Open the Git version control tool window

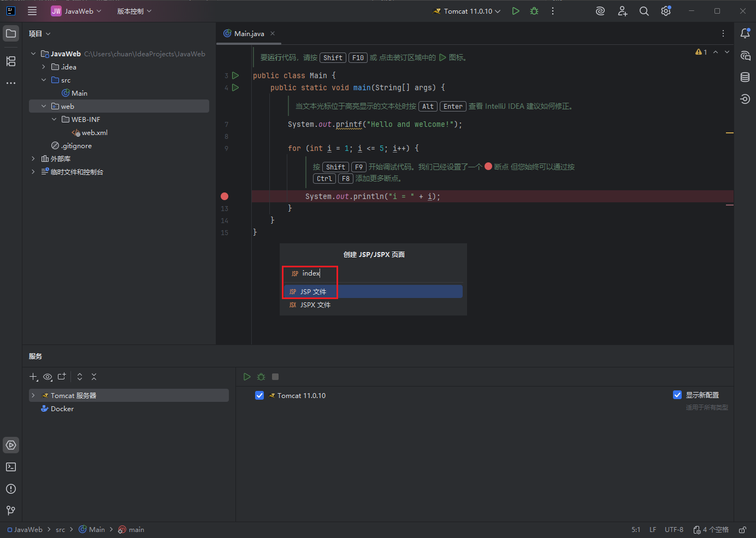(11, 511)
